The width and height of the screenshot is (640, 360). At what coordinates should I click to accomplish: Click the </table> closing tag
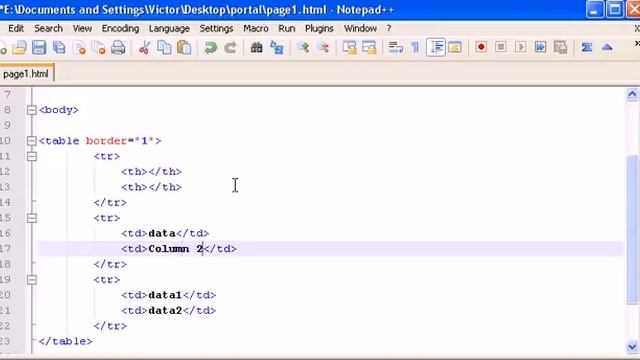65,342
